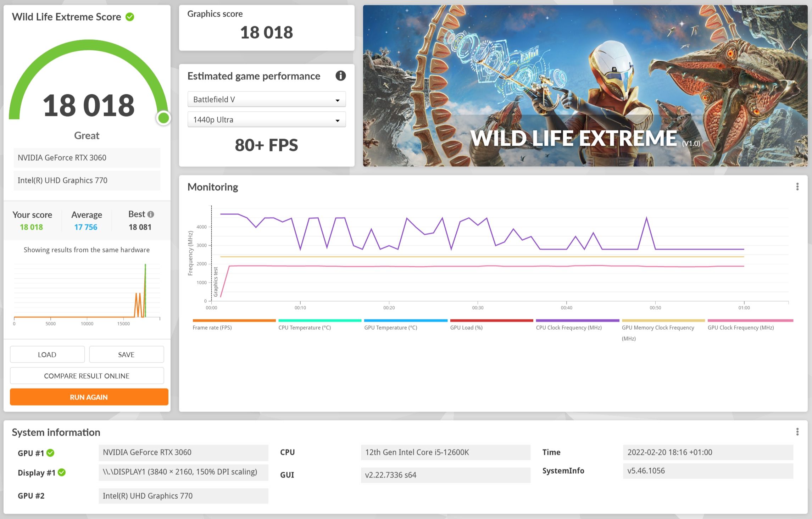Click the orange RUN AGAIN button
The height and width of the screenshot is (519, 812).
89,397
